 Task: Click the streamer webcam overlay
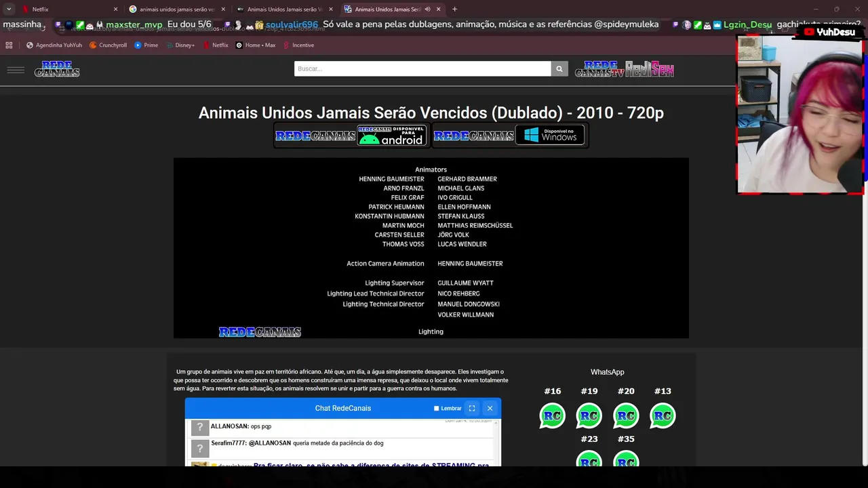point(800,115)
